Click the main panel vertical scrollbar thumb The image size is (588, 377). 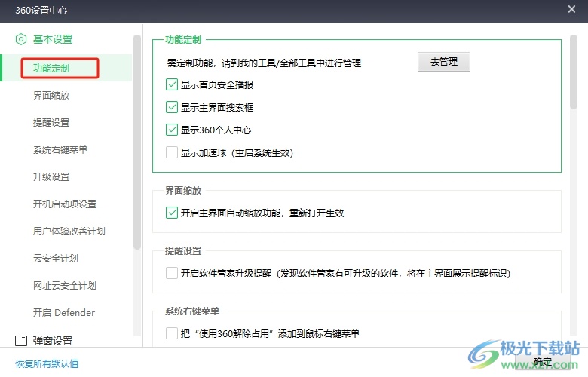(x=573, y=72)
